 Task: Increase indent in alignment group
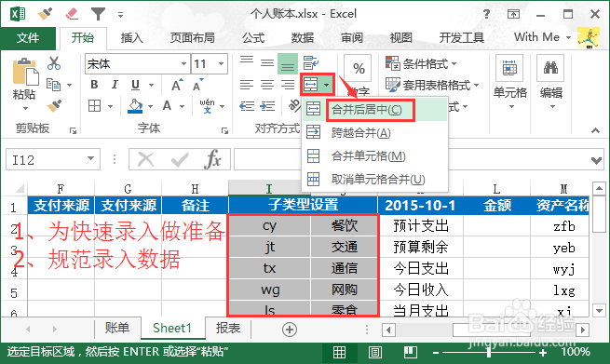(x=267, y=106)
